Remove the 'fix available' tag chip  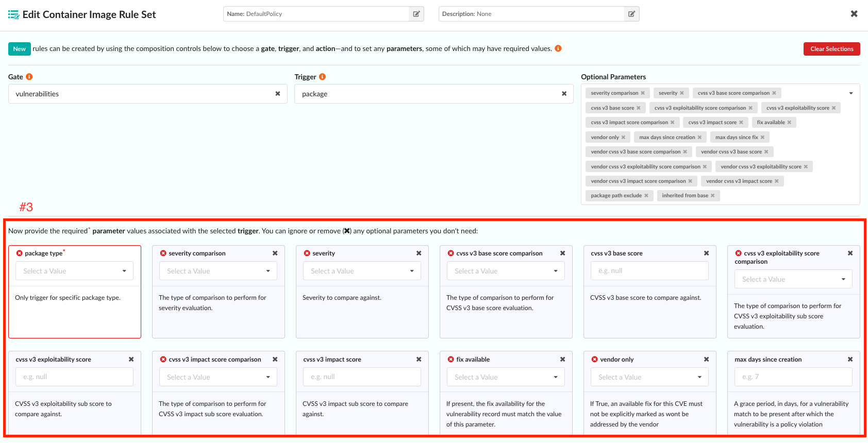click(x=789, y=123)
